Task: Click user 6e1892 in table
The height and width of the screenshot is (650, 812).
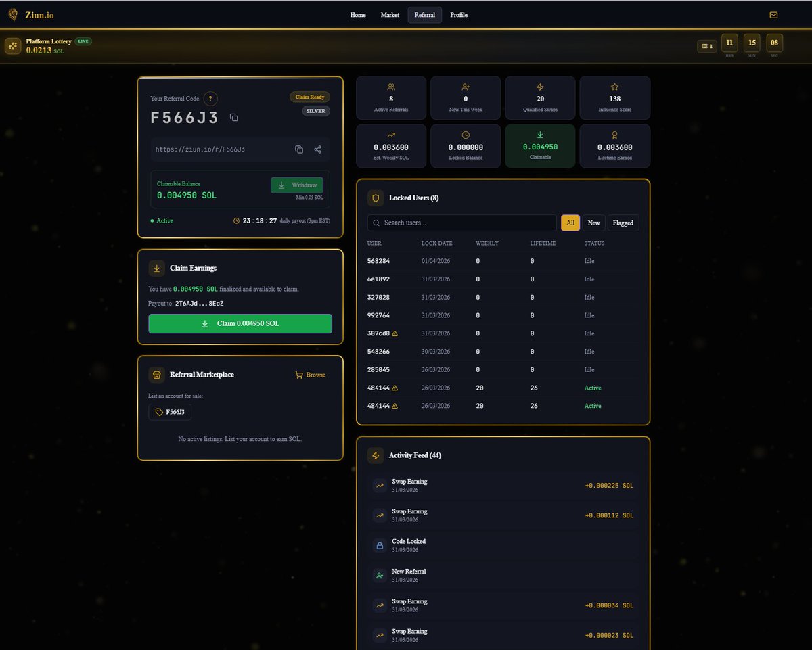Action: [378, 279]
